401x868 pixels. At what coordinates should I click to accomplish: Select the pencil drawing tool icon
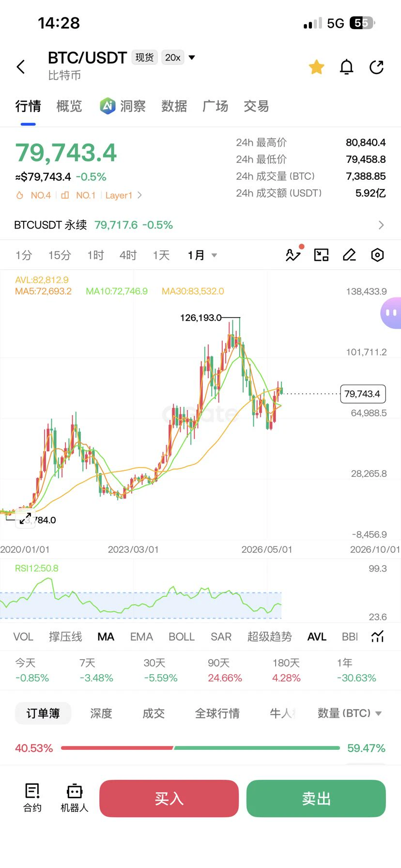coord(350,255)
